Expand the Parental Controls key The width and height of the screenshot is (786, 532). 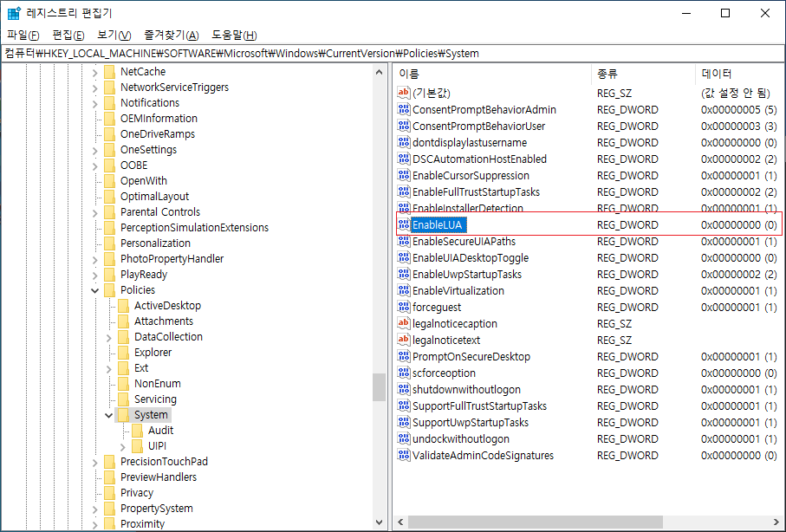(94, 212)
